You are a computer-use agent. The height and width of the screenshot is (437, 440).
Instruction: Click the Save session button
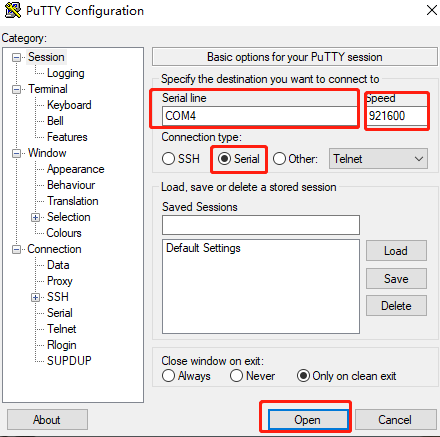[396, 278]
